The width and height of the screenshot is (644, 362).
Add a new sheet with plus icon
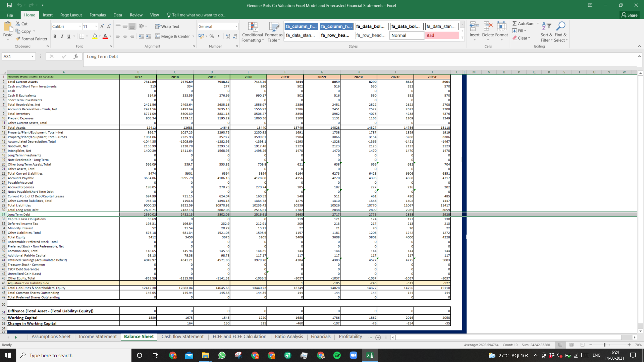(x=378, y=337)
